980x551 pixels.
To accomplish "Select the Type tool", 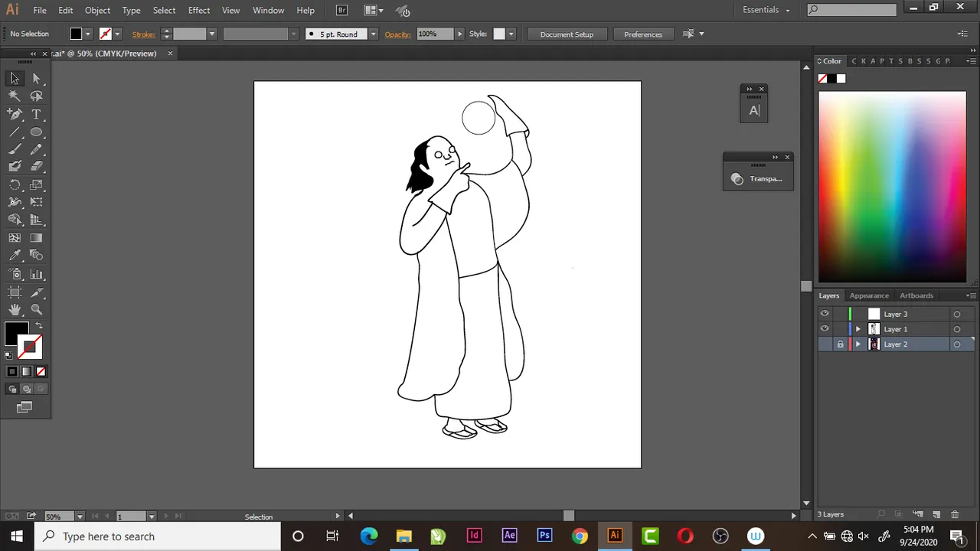I will tap(36, 114).
